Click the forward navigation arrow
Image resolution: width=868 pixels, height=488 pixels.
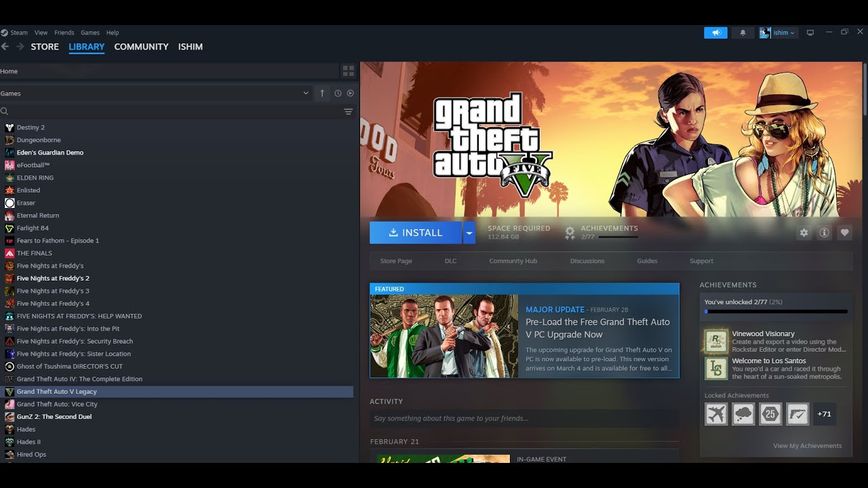[20, 47]
